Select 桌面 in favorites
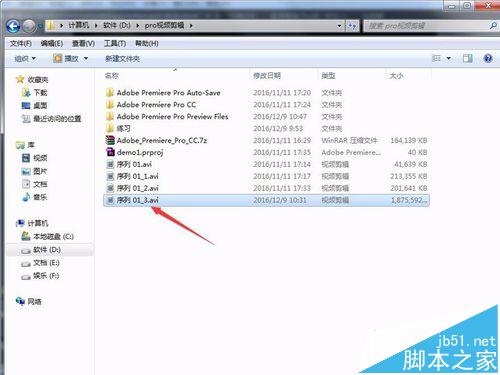Viewport: 500px width, 375px height. click(x=40, y=106)
